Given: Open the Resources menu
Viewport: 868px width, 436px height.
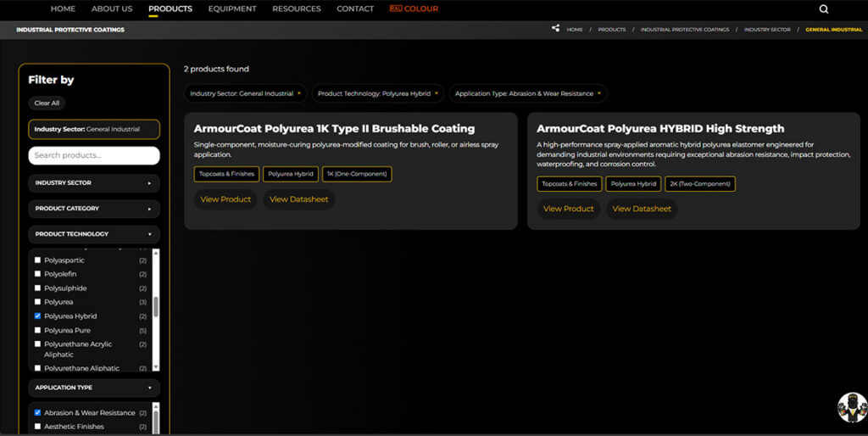Looking at the screenshot, I should (297, 8).
